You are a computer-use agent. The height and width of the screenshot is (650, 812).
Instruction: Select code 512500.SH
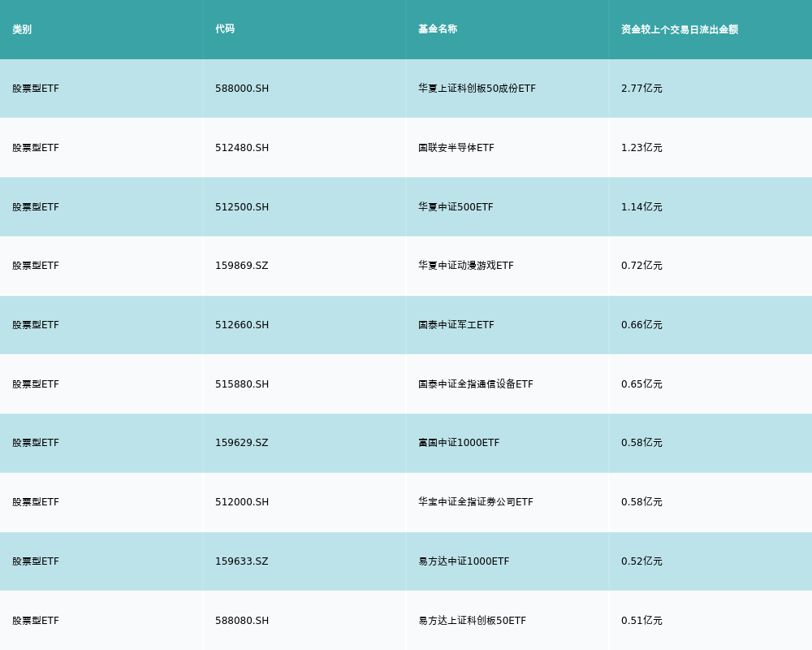click(x=242, y=207)
